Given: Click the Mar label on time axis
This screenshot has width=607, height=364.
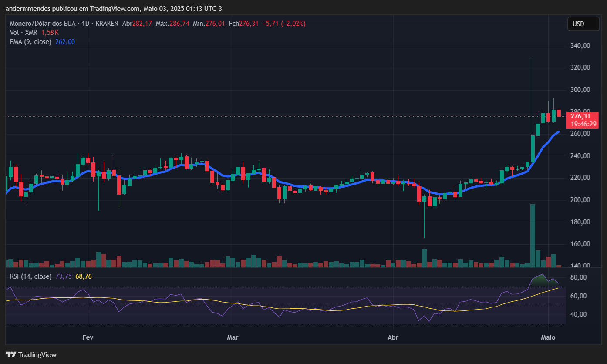Looking at the screenshot, I should click(233, 337).
